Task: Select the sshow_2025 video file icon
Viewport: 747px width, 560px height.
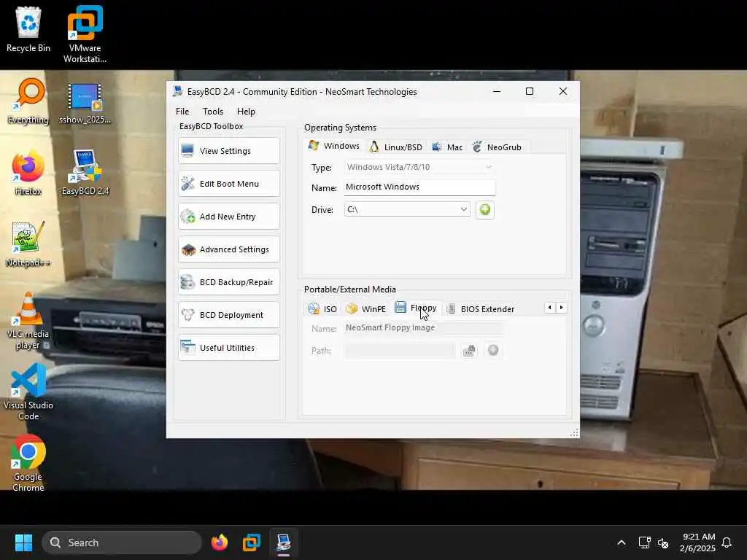Action: pyautogui.click(x=85, y=103)
